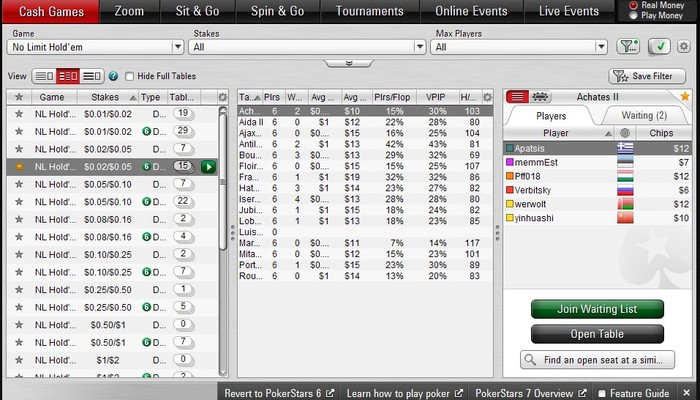Open the Sit & Go tab
Image resolution: width=700 pixels, height=400 pixels.
pos(197,11)
